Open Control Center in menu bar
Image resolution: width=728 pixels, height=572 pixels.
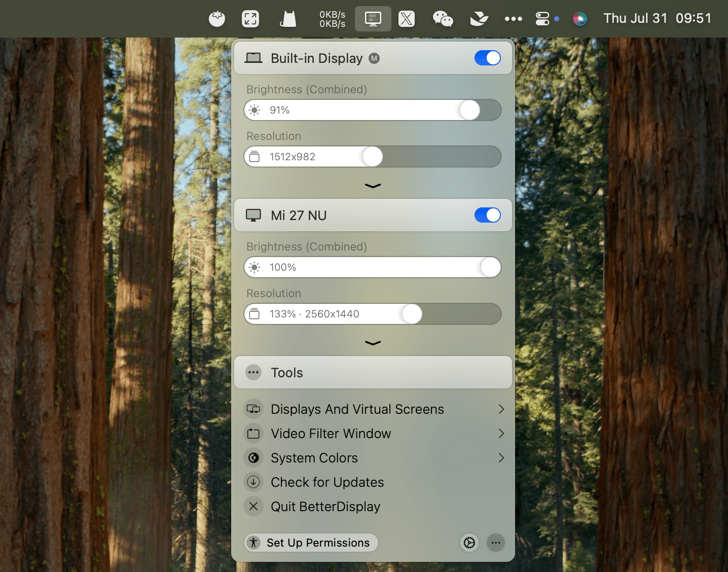click(x=542, y=19)
